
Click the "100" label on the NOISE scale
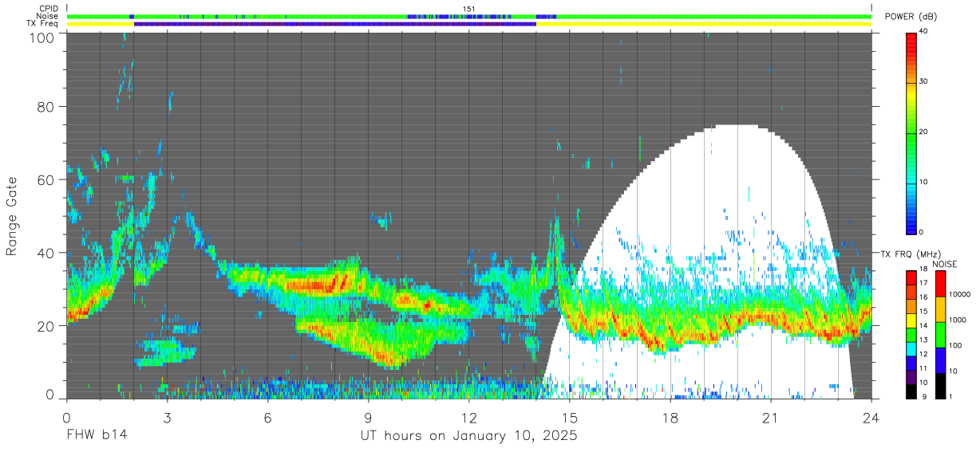pyautogui.click(x=955, y=346)
